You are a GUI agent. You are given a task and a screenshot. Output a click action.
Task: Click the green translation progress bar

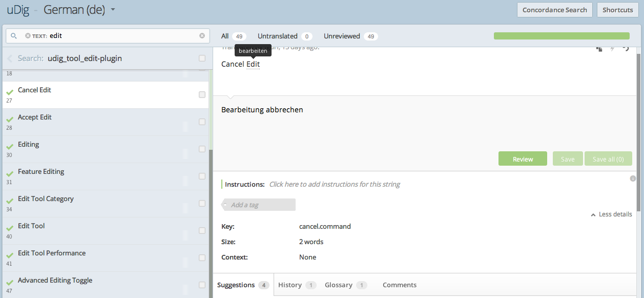coord(561,36)
